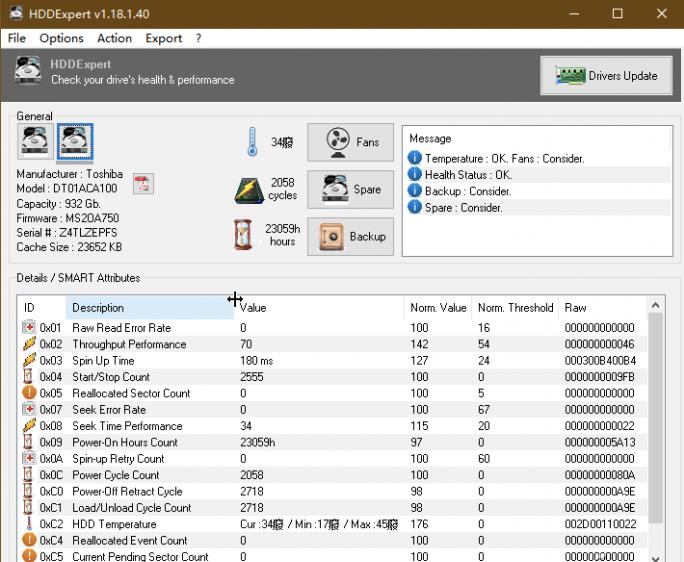The height and width of the screenshot is (562, 684).
Task: Sort by the Description column header
Action: click(x=150, y=308)
